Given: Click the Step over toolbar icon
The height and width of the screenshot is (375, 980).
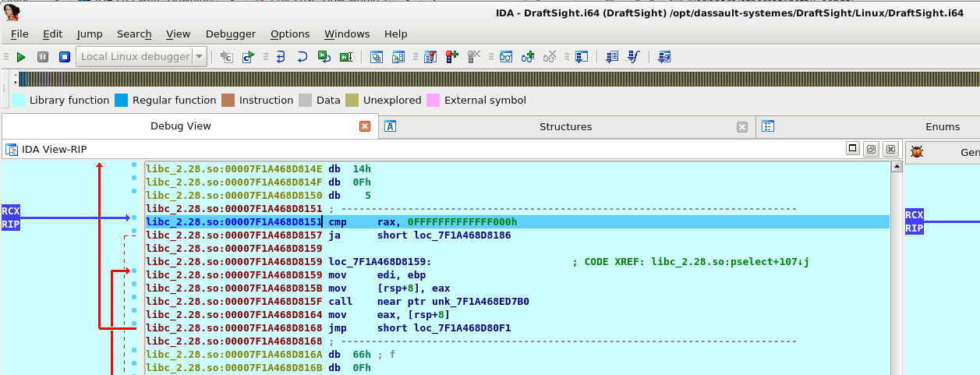Looking at the screenshot, I should 302,57.
